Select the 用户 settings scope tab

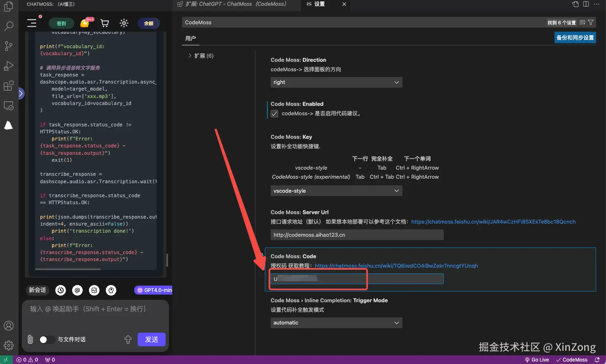click(x=190, y=38)
